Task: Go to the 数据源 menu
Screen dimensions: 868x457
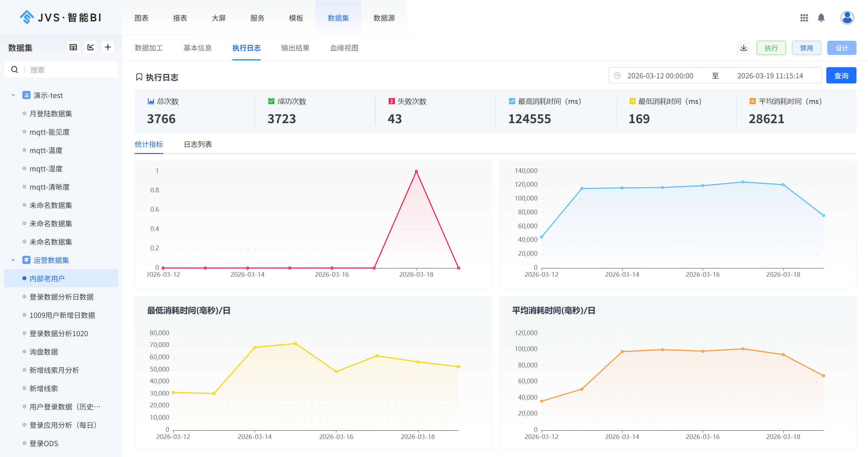Action: point(384,18)
